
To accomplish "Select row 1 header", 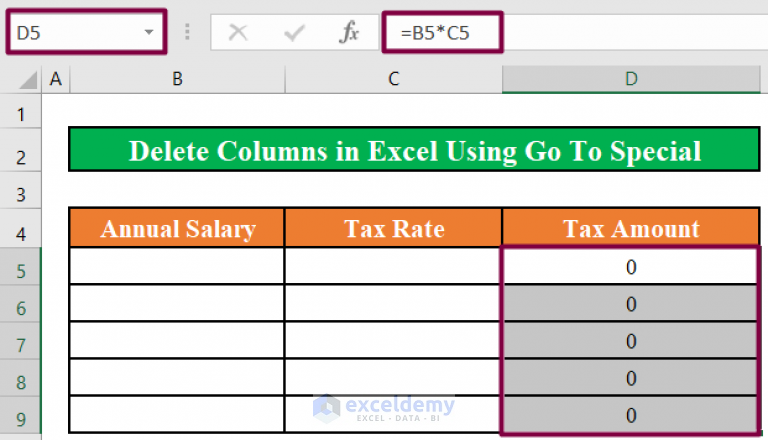I will click(21, 112).
